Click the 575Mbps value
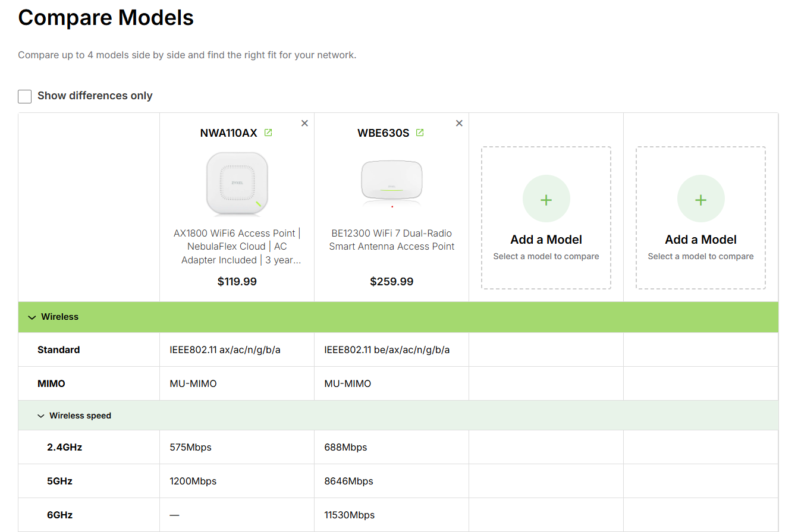This screenshot has height=532, width=798. click(x=191, y=448)
